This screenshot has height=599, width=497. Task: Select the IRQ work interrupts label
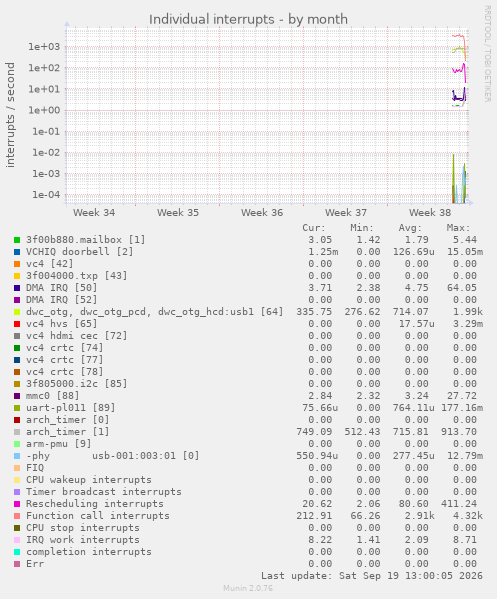coord(83,539)
